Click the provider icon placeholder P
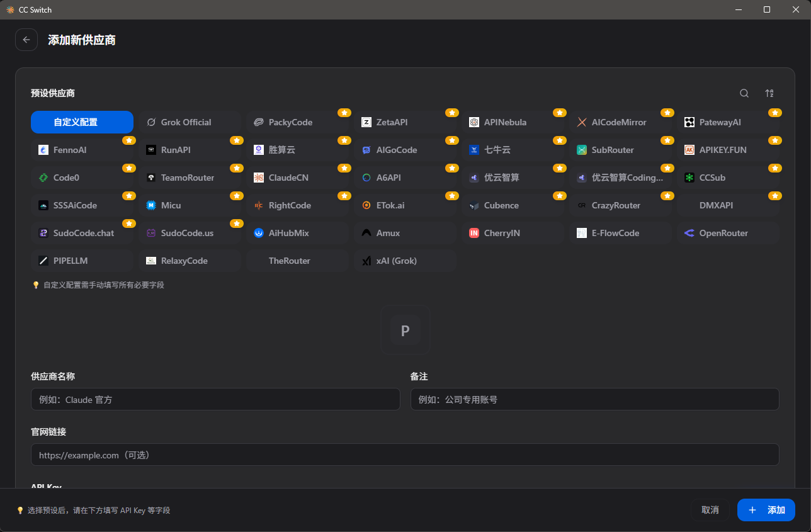This screenshot has height=532, width=811. coord(405,330)
